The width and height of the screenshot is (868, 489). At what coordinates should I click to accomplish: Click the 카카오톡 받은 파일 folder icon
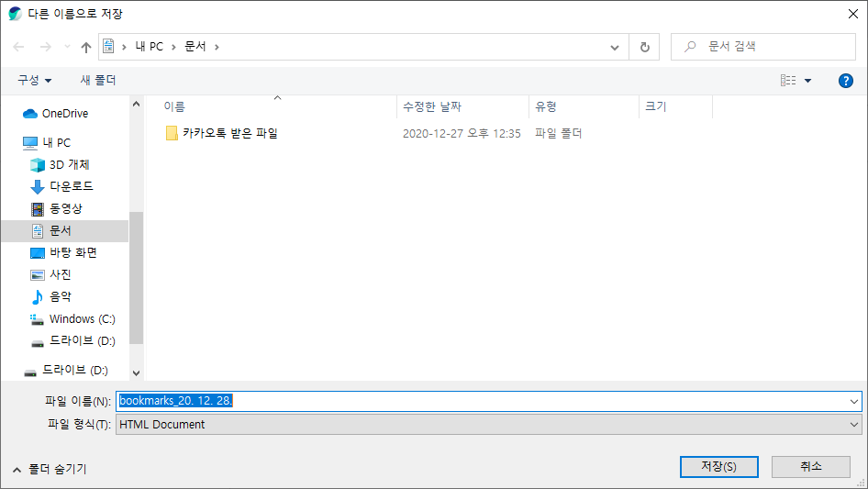(172, 133)
